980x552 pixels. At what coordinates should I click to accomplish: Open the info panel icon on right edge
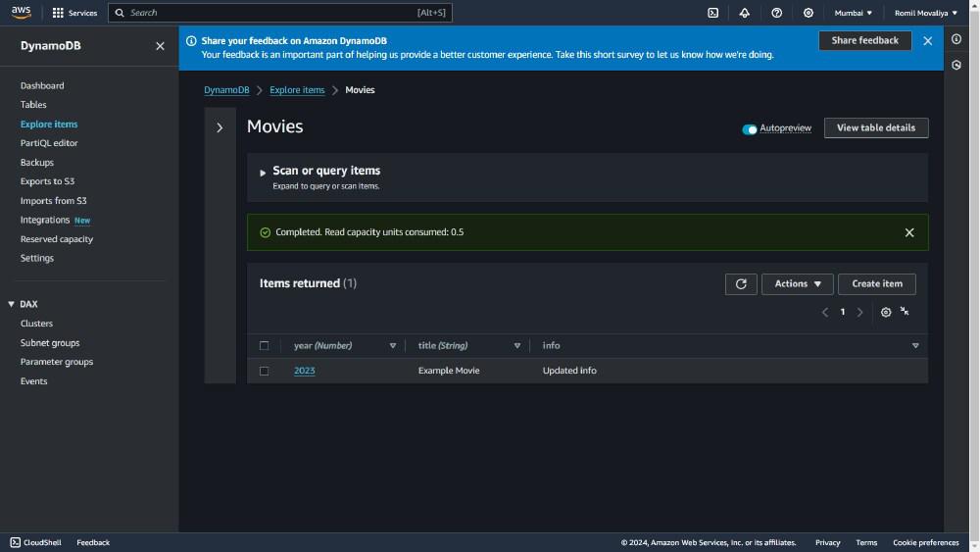click(x=956, y=39)
